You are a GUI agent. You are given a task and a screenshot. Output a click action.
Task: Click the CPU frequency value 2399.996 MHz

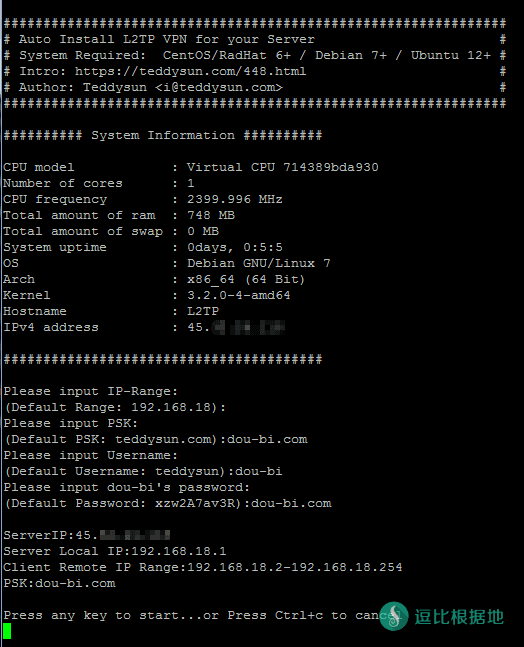coord(235,199)
